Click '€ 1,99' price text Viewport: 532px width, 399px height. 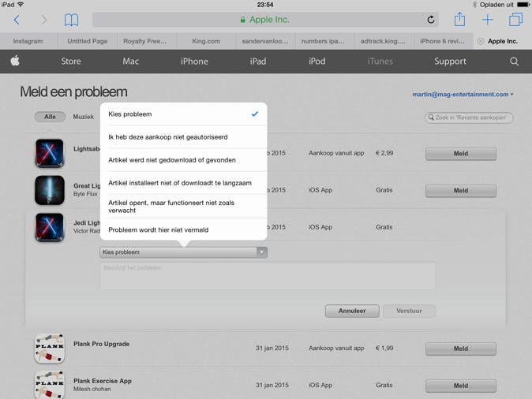point(384,349)
